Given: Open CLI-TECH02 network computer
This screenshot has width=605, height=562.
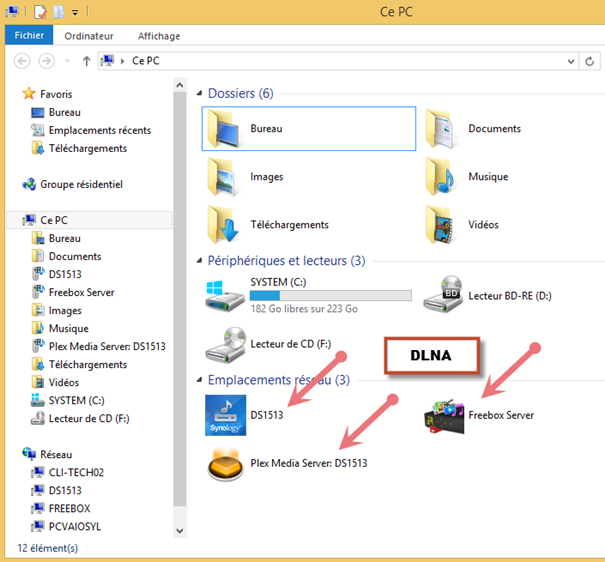Looking at the screenshot, I should 76,473.
